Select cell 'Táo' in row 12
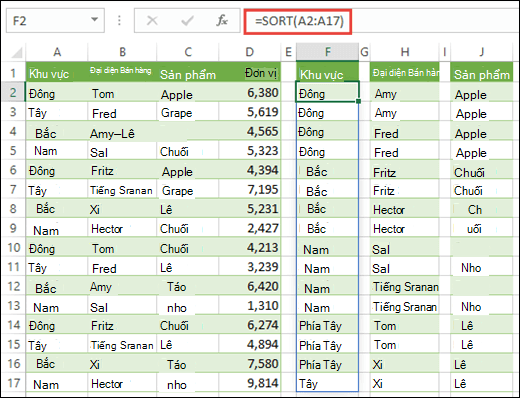Image resolution: width=520 pixels, height=398 pixels. pos(188,286)
